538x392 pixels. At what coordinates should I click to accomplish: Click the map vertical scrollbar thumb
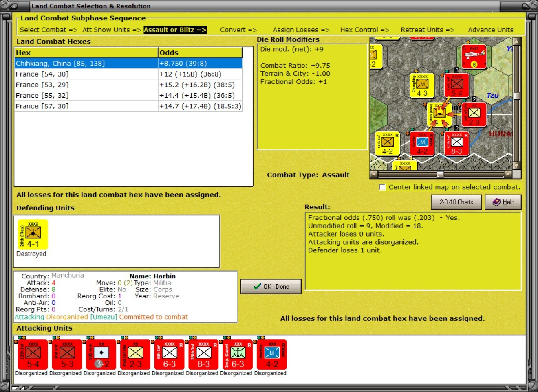[x=517, y=96]
